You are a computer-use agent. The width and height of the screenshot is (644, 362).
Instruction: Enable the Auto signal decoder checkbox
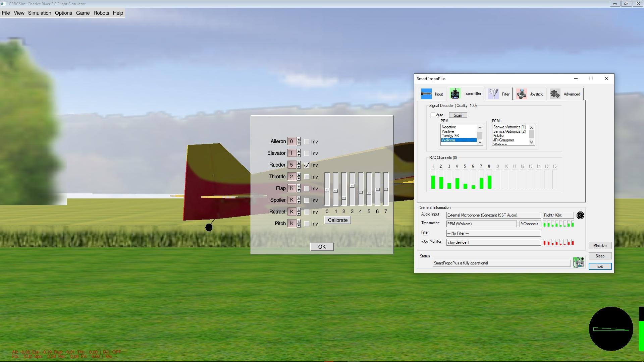pyautogui.click(x=433, y=115)
